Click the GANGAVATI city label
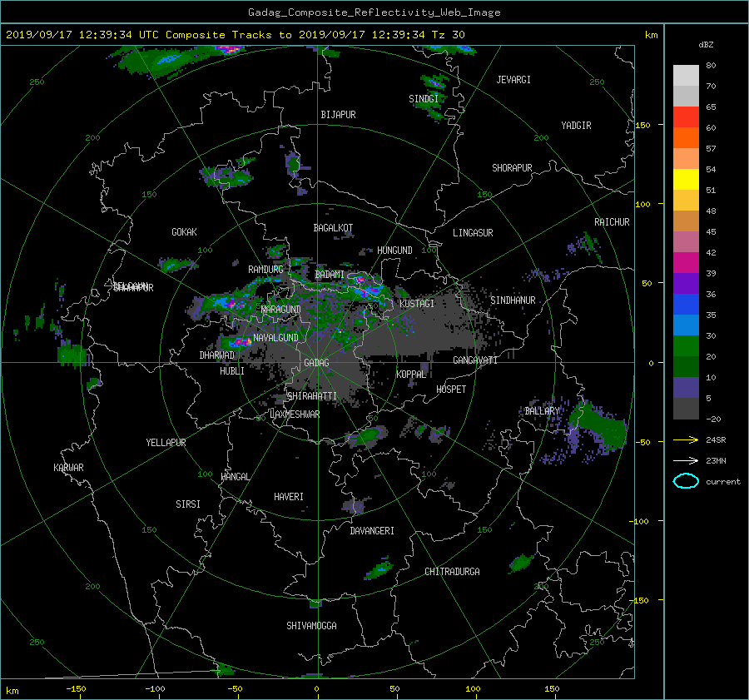The image size is (749, 700). (475, 360)
